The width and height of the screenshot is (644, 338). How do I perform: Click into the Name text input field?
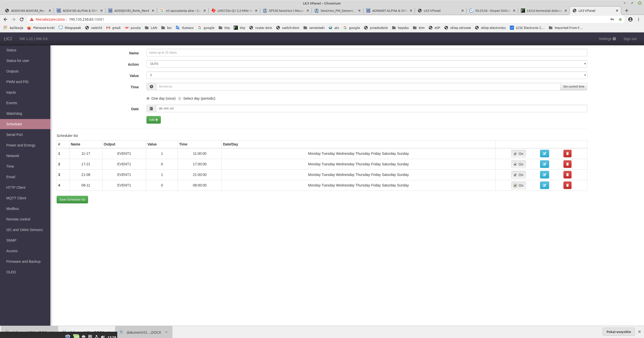[367, 53]
